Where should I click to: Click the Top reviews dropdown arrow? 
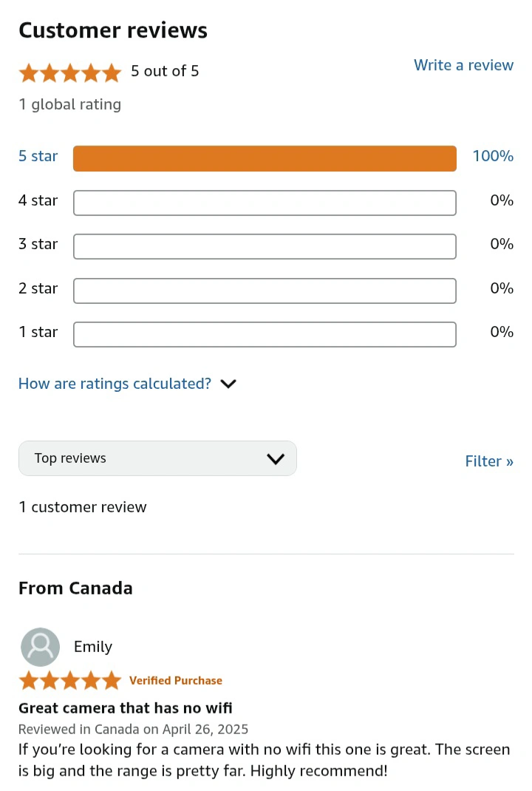(276, 458)
